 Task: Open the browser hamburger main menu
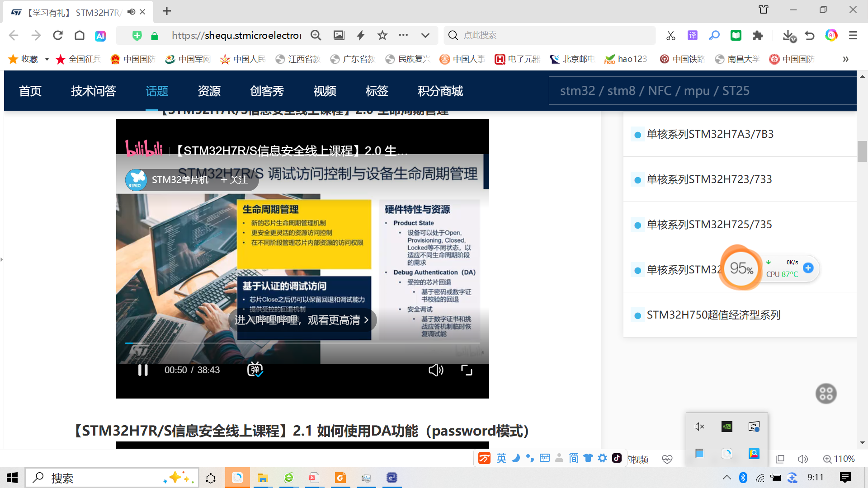click(853, 35)
